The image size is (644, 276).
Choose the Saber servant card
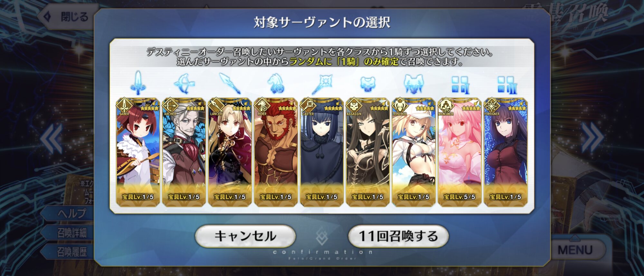138,152
